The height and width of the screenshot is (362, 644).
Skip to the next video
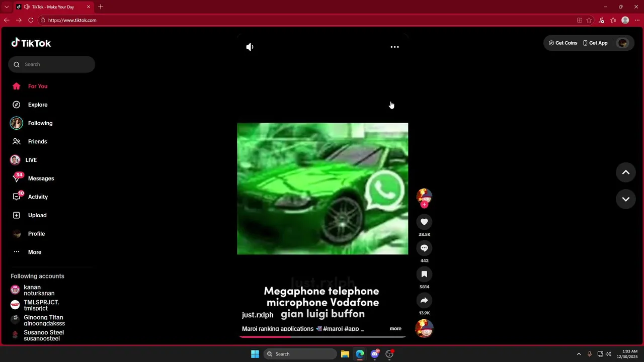tap(626, 199)
